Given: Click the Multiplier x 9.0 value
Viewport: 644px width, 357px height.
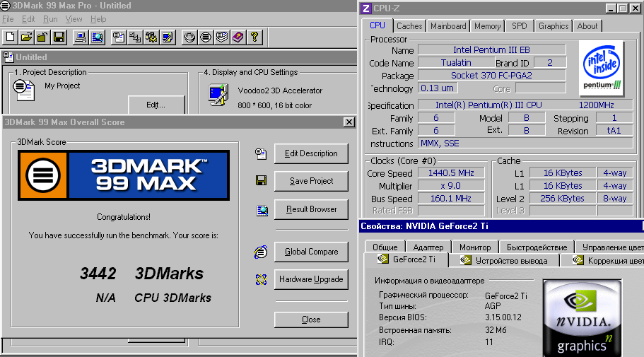Looking at the screenshot, I should pos(451,186).
